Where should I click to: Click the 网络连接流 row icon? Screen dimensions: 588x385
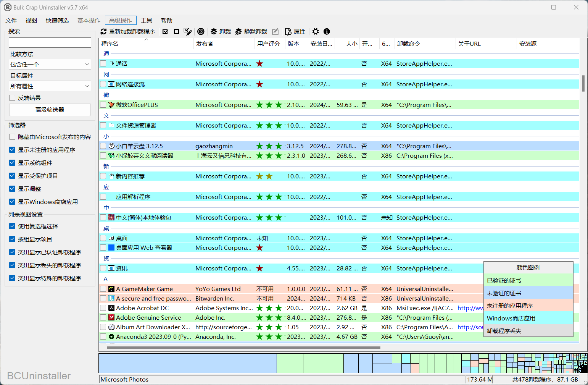click(x=111, y=84)
